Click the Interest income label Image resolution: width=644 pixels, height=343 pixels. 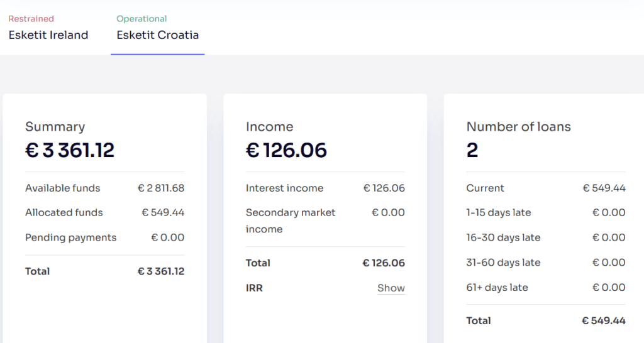coord(284,188)
